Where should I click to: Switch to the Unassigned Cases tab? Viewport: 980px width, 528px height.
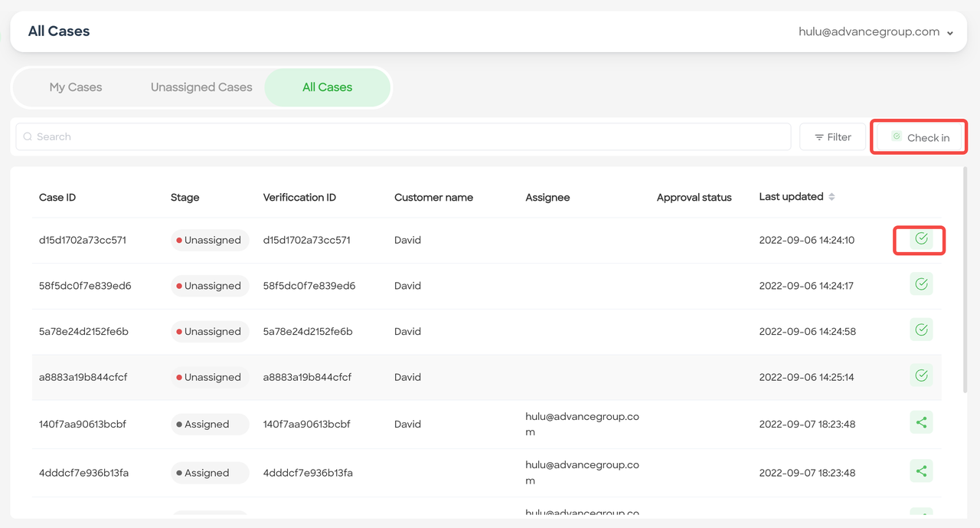201,87
